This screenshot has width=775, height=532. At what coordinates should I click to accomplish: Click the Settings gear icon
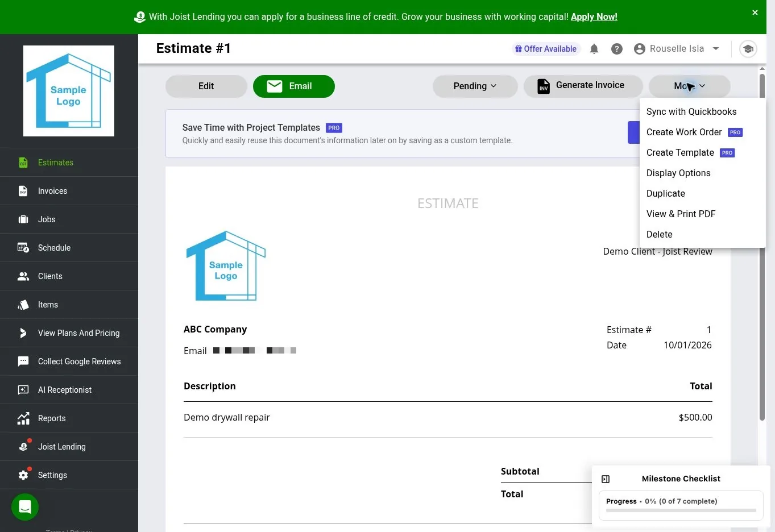23,475
